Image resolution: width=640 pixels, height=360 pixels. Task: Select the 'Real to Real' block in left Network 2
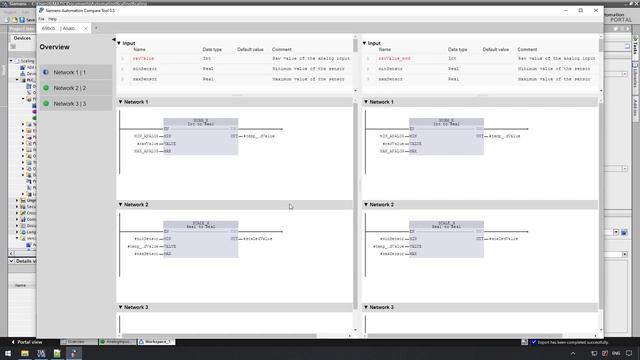201,239
